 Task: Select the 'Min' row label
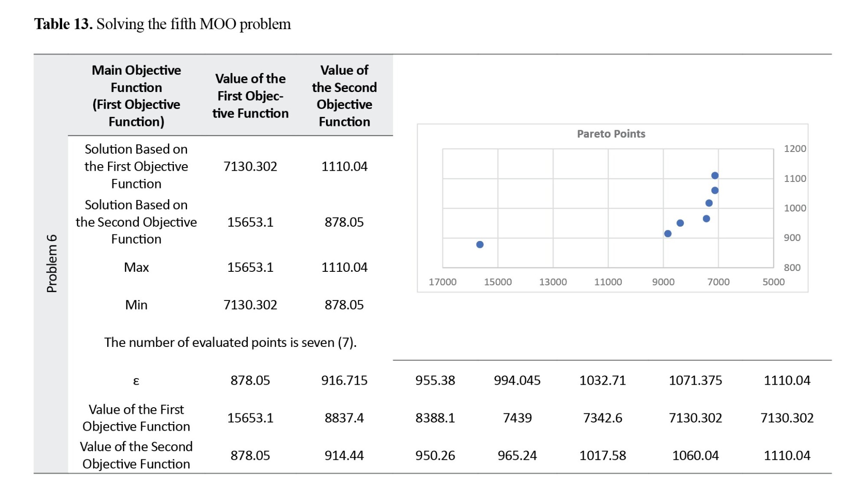tap(136, 305)
